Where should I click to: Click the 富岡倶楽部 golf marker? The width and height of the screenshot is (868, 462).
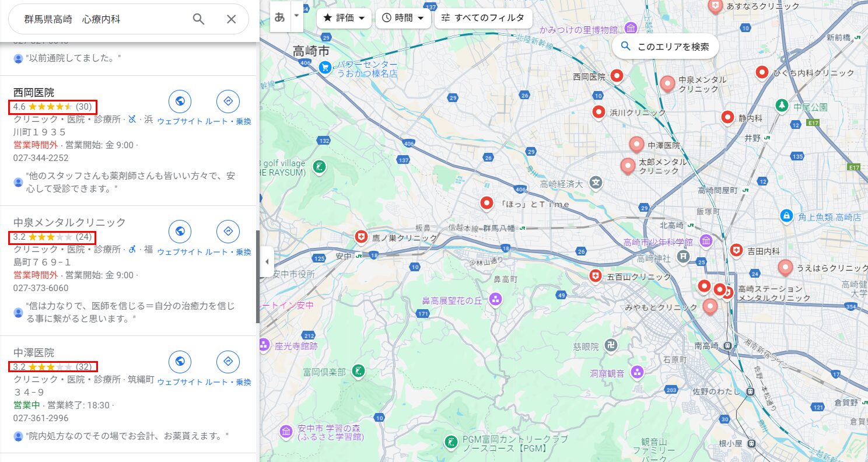358,370
